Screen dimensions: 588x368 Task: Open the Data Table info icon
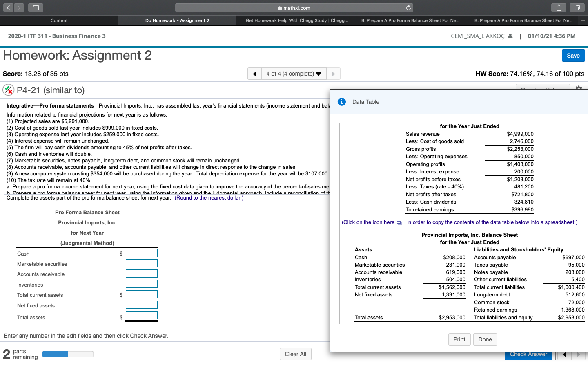tap(342, 102)
